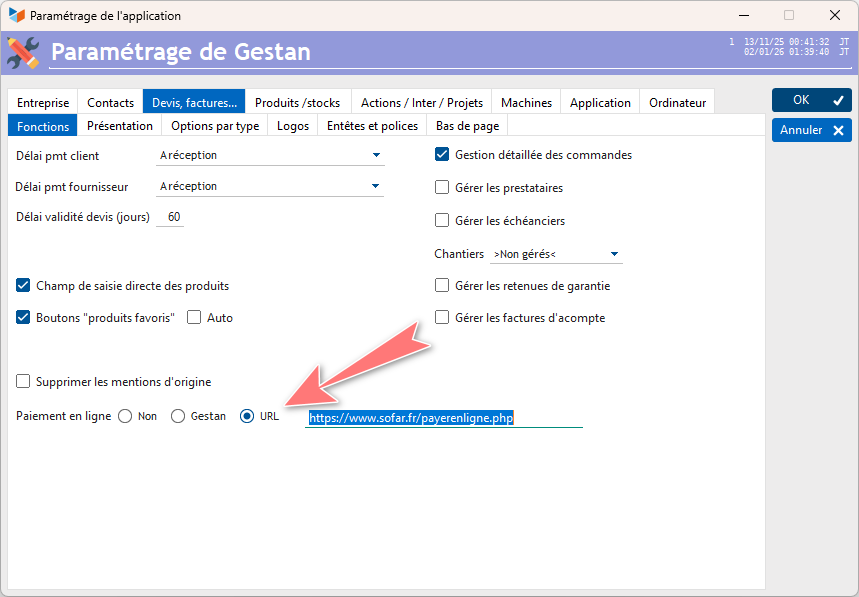Click the Gestan app icon in title bar
859x597 pixels.
(x=16, y=16)
